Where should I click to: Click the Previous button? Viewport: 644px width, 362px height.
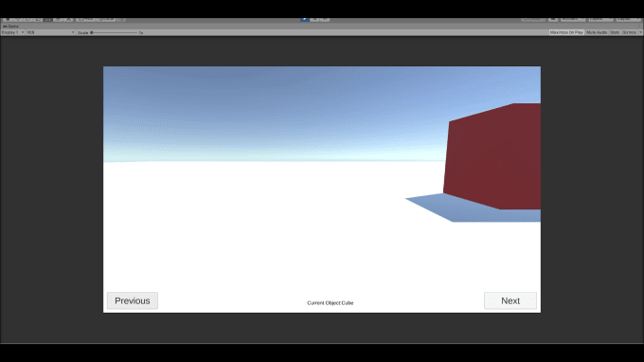133,300
